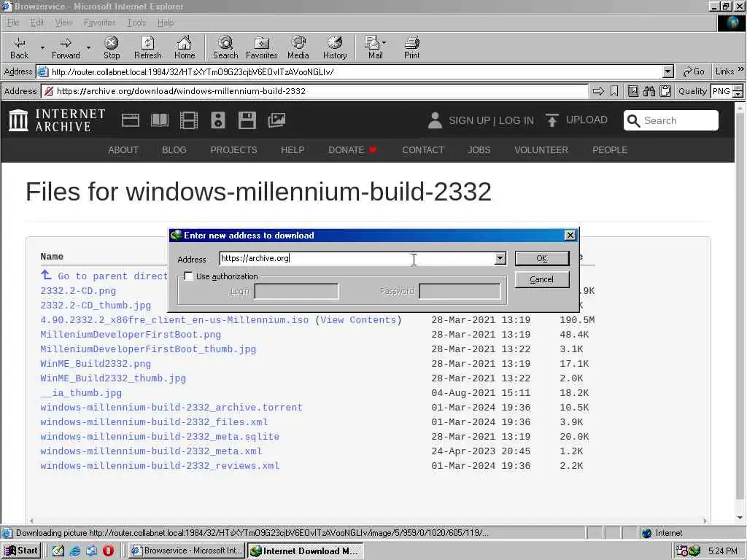The image size is (747, 560).
Task: Switch to Browservice taskbar button
Action: click(187, 551)
